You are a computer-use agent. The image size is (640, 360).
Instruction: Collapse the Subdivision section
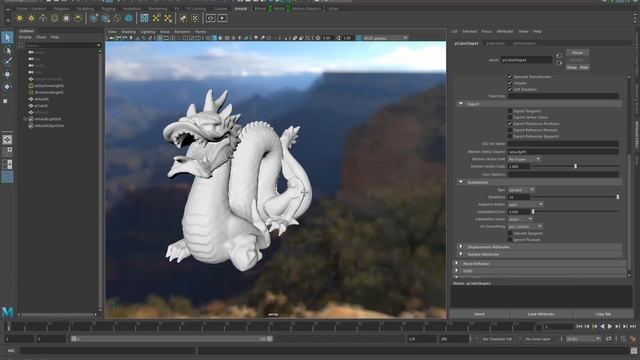[461, 182]
